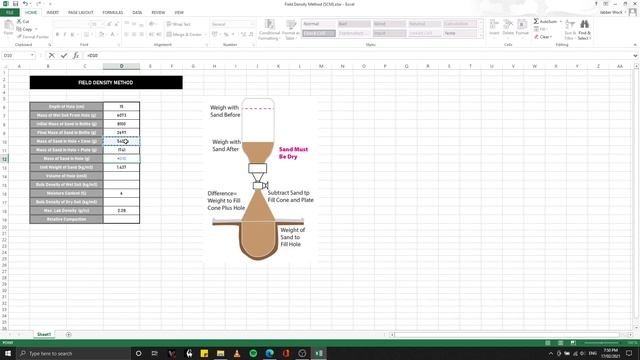Open the AutoSum dropdown arrow
Image resolution: width=640 pixels, height=360 pixels.
[561, 21]
